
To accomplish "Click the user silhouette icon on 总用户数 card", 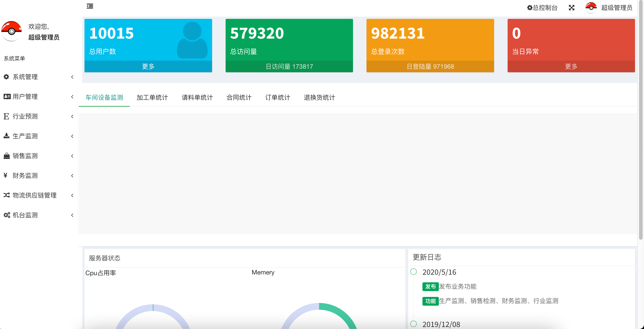I will pos(192,40).
